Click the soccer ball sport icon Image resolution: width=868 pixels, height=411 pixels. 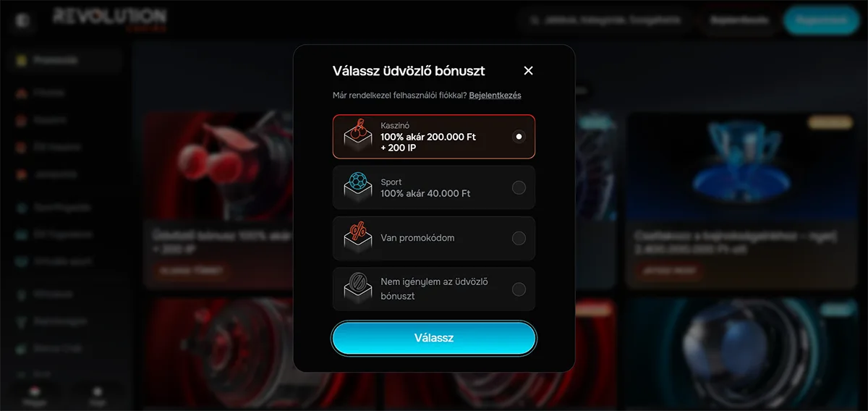pos(358,187)
